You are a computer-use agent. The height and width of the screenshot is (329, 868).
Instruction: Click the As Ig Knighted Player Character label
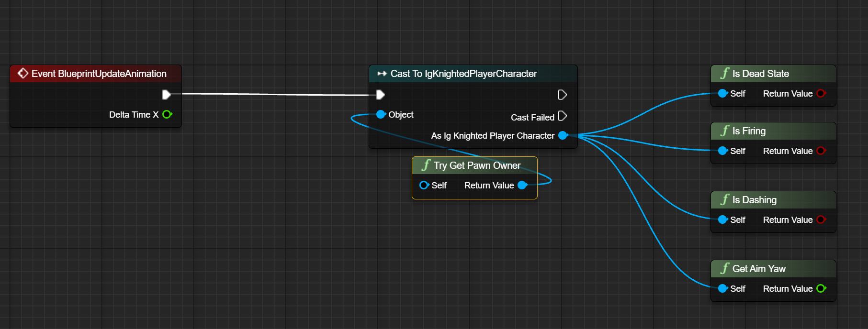[x=493, y=136]
